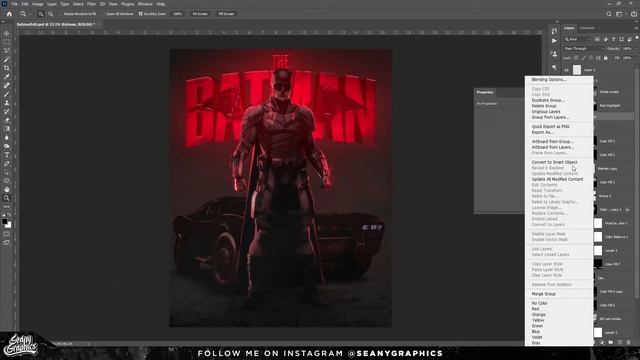Select the Zoom tool in toolbar

pyautogui.click(x=7, y=198)
